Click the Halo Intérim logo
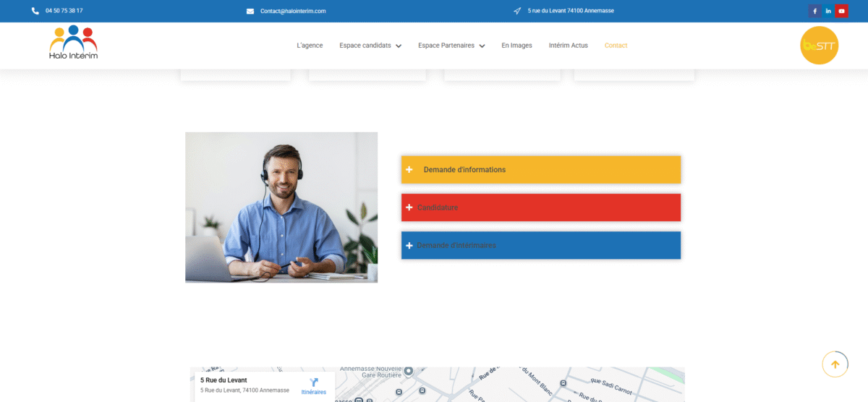Image resolution: width=868 pixels, height=402 pixels. pyautogui.click(x=73, y=43)
